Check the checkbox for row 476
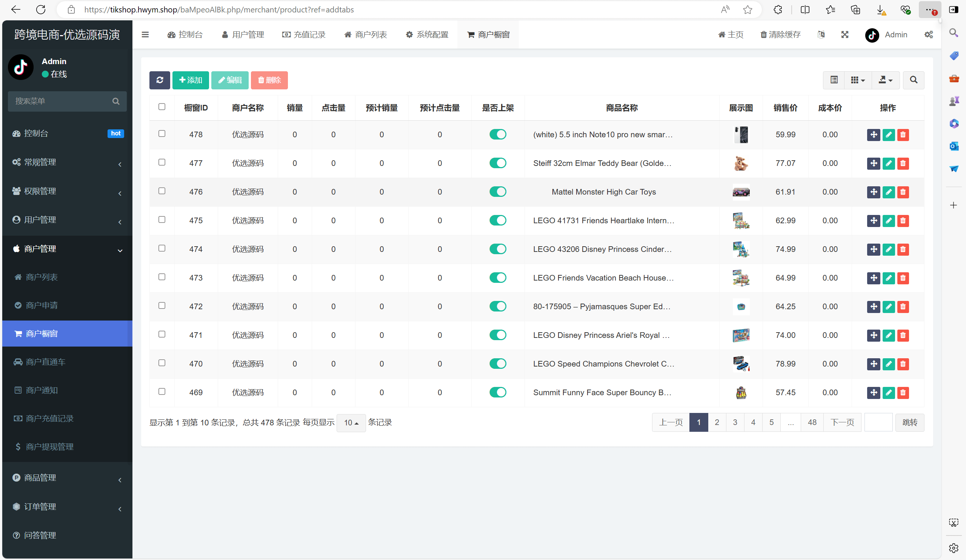This screenshot has width=966, height=560. [x=162, y=191]
